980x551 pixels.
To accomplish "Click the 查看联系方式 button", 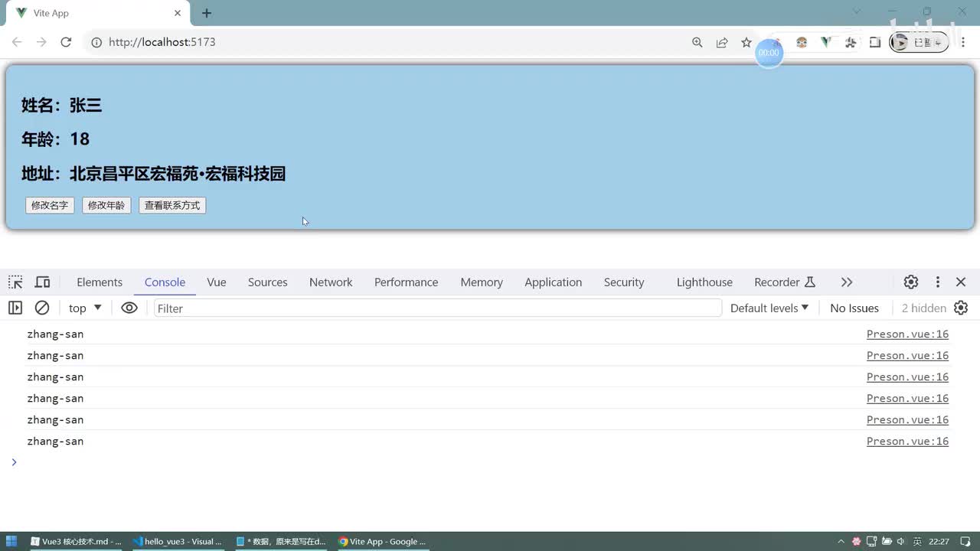I will 172,205.
